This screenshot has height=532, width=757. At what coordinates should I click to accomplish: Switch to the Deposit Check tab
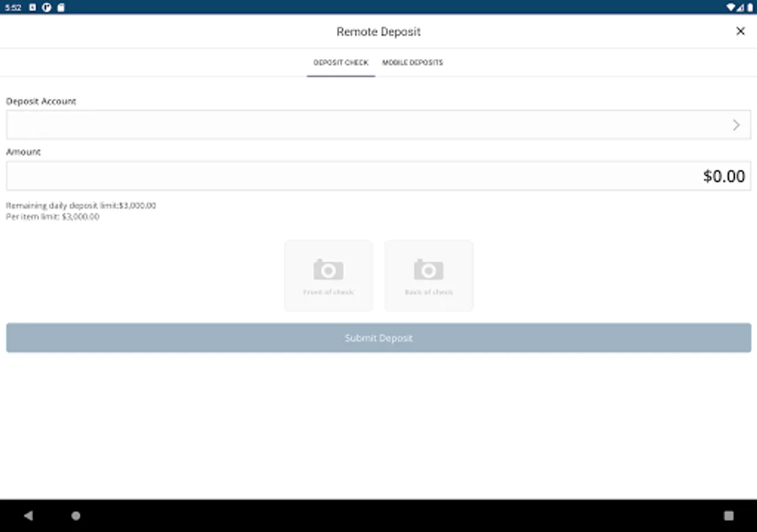pyautogui.click(x=341, y=63)
